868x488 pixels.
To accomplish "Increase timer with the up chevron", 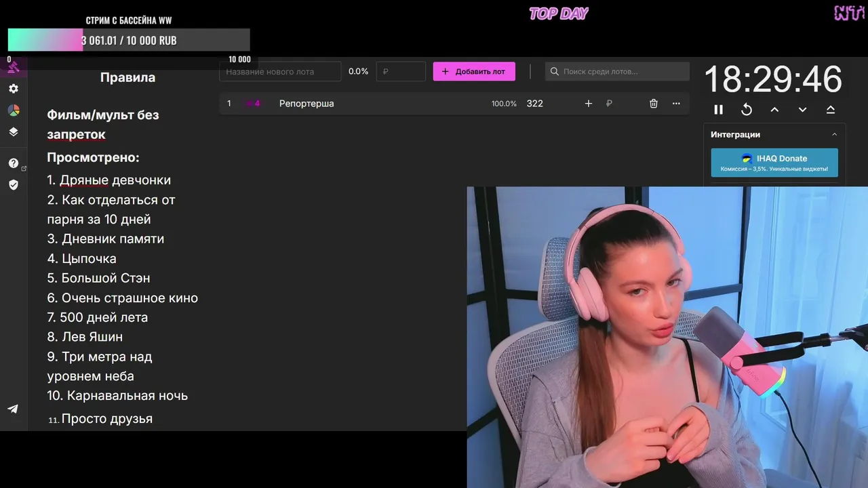I will point(774,110).
